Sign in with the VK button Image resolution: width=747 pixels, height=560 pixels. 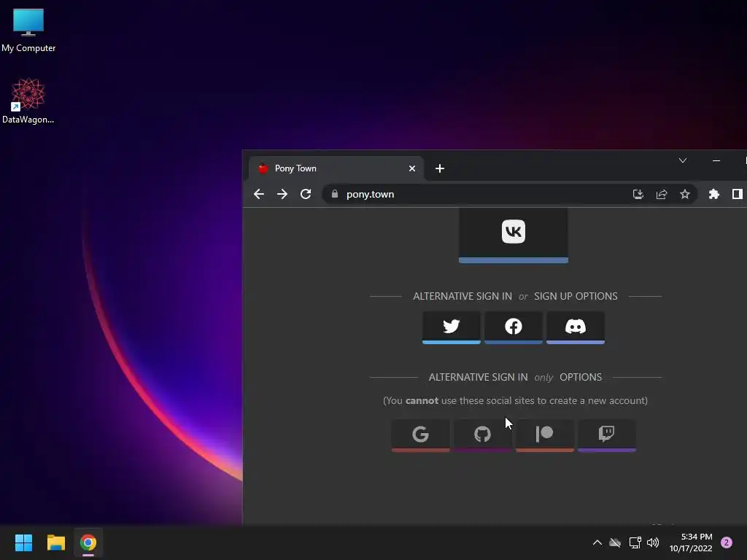tap(513, 236)
